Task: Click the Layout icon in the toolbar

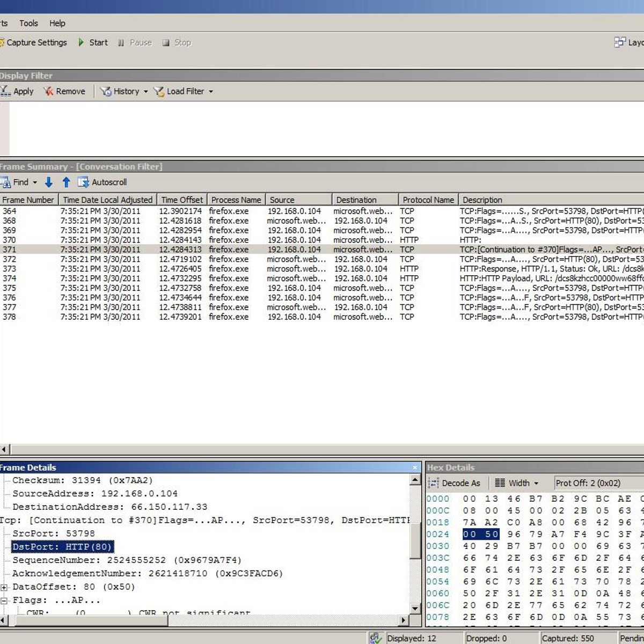Action: [x=620, y=42]
